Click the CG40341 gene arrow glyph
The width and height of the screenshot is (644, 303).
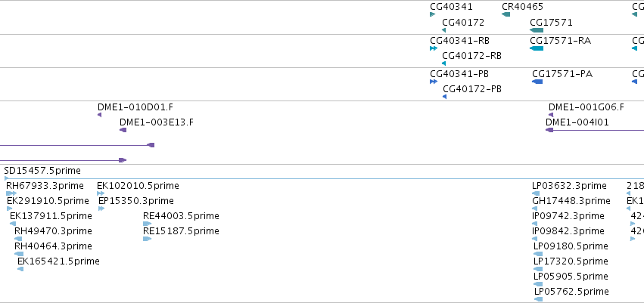[432, 14]
